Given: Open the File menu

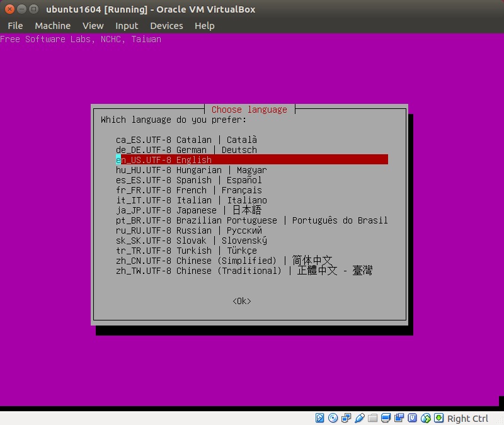Looking at the screenshot, I should tap(15, 26).
